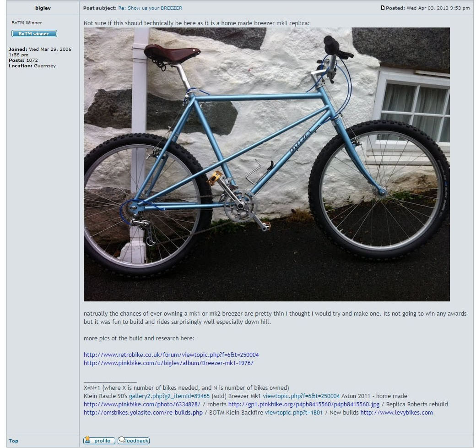Click the username biglev
This screenshot has height=448, width=476.
click(x=43, y=8)
